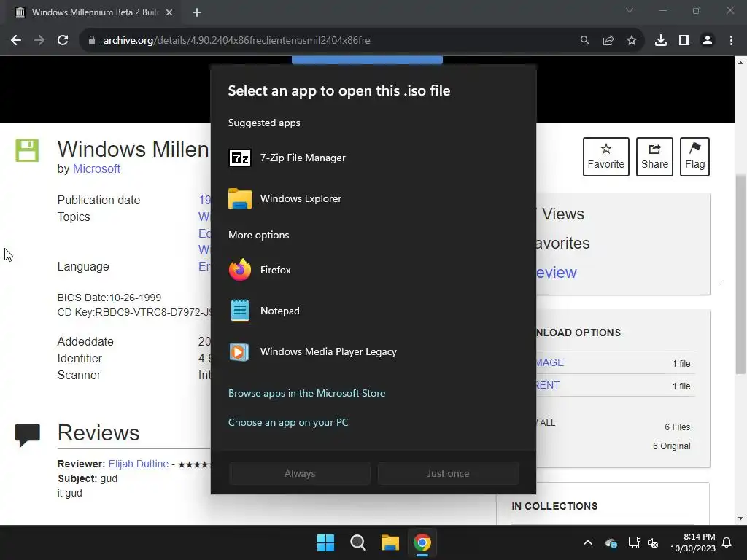Click the Chrome taskbar icon

[x=422, y=542]
